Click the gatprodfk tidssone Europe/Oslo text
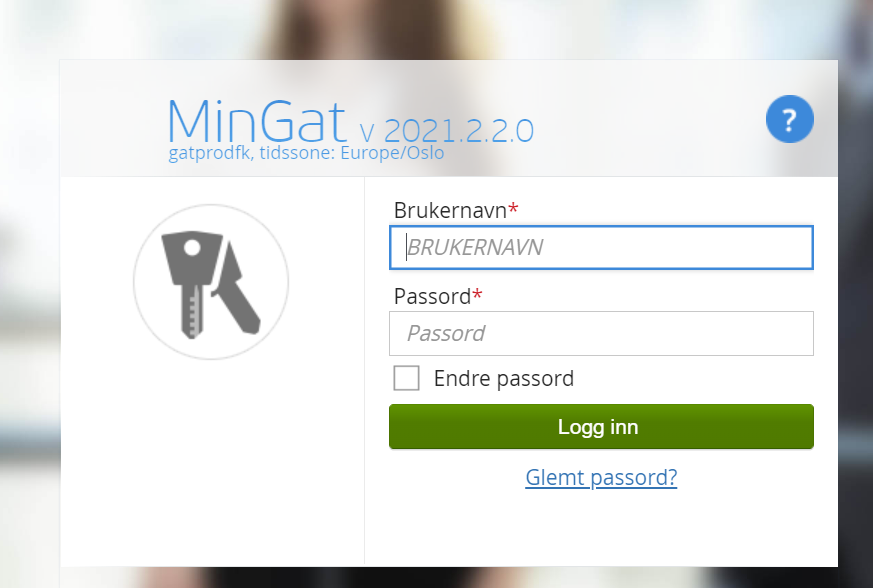873x588 pixels. pyautogui.click(x=306, y=153)
